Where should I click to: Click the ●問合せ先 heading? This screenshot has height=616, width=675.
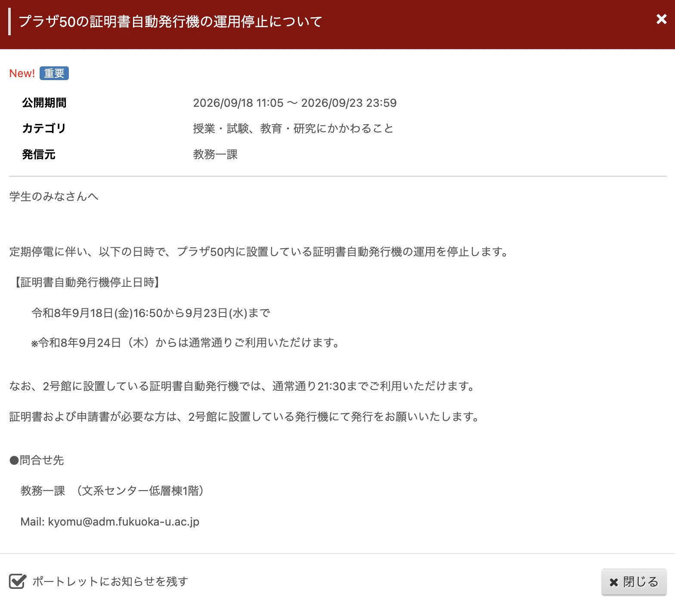click(x=37, y=460)
